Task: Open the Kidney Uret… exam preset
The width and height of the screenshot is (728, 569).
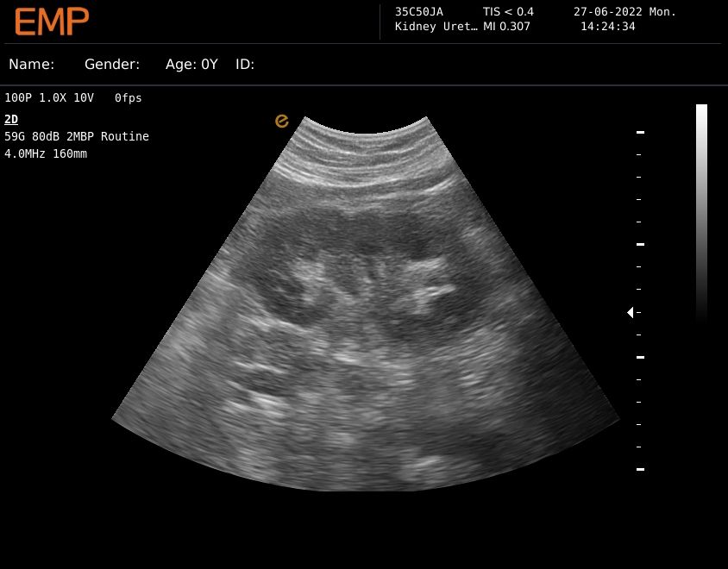Action: [x=436, y=27]
